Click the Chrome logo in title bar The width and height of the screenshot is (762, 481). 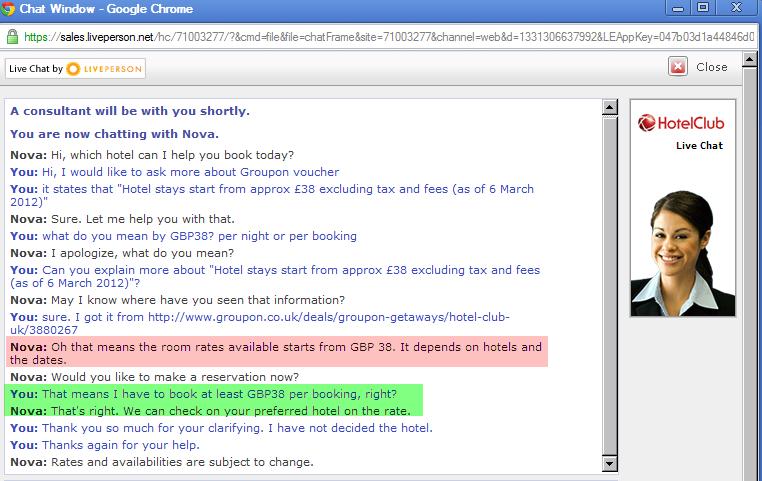tap(8, 9)
